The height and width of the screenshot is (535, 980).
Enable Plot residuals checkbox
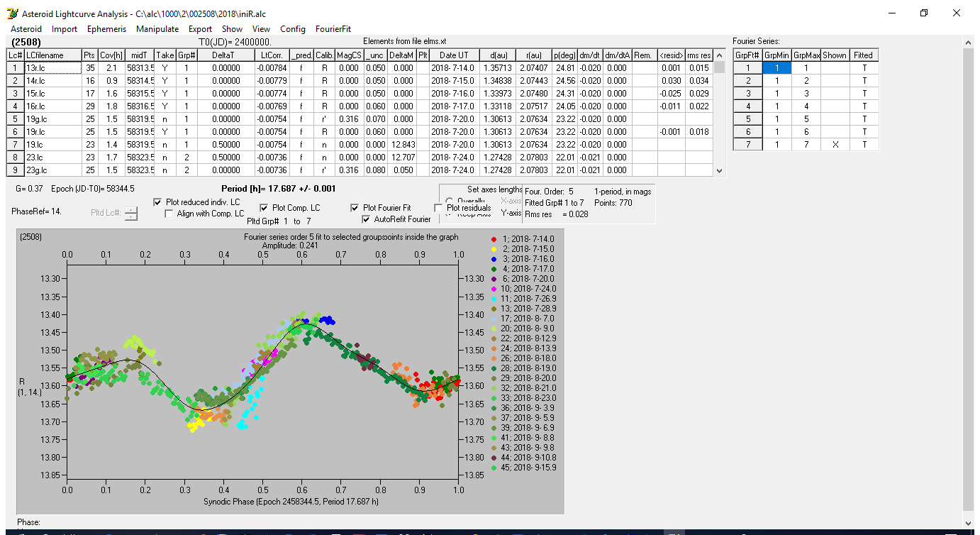point(438,208)
